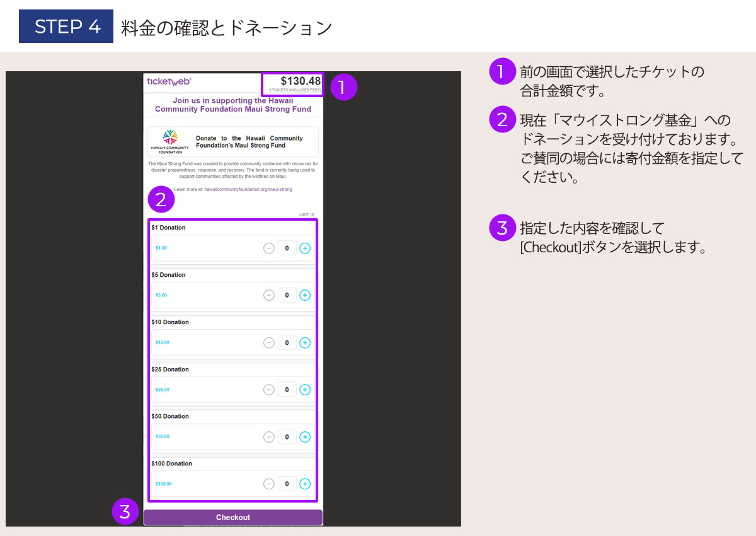
Task: Select the $1 Donation quantity field
Action: (x=287, y=248)
